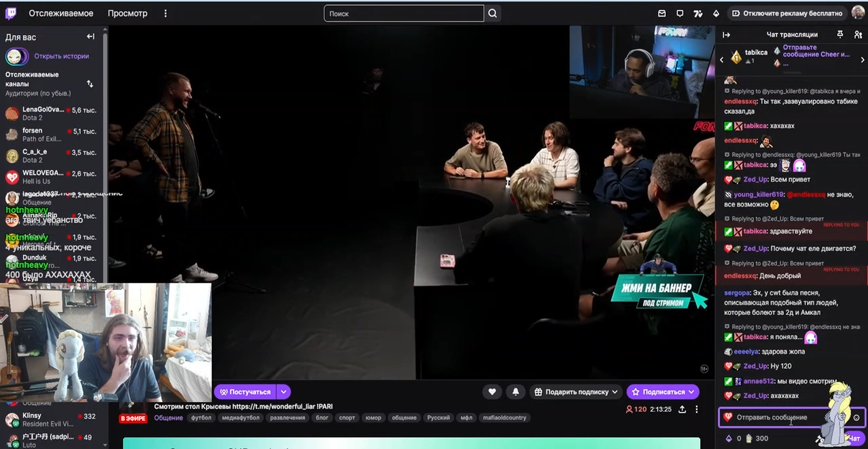
Task: Open the notifications inbox icon
Action: click(662, 14)
